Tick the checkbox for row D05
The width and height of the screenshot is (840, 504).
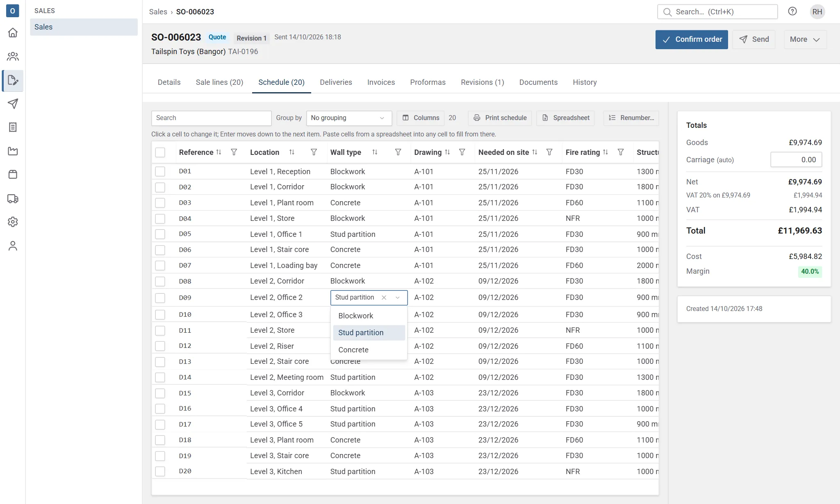tap(160, 234)
